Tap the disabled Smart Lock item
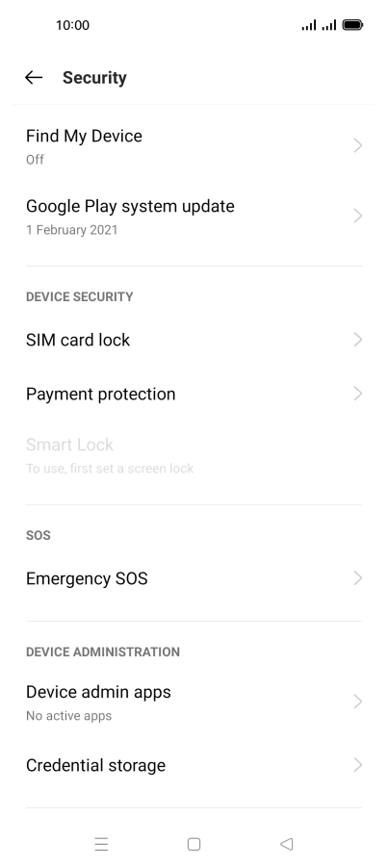 tap(194, 455)
